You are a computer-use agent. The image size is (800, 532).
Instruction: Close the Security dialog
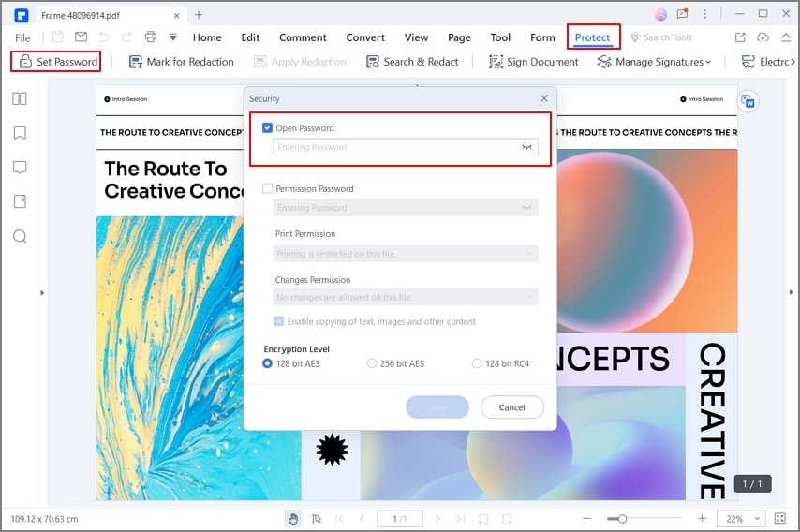click(544, 98)
